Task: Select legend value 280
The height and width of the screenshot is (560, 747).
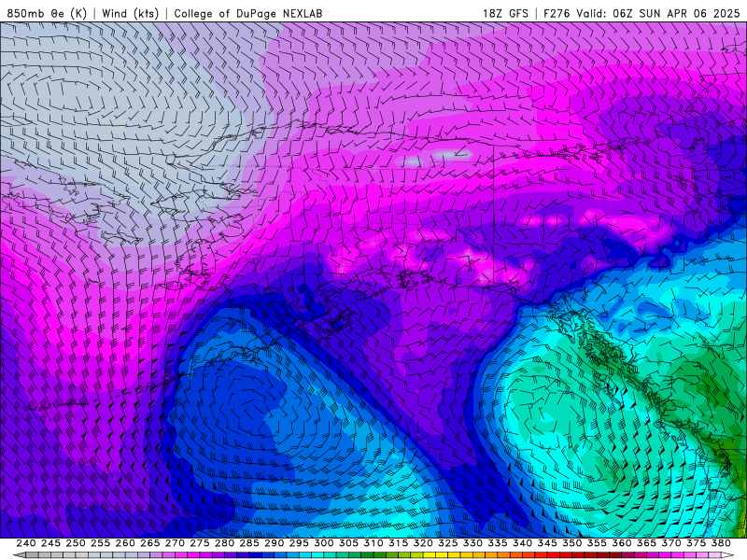Action: click(224, 543)
